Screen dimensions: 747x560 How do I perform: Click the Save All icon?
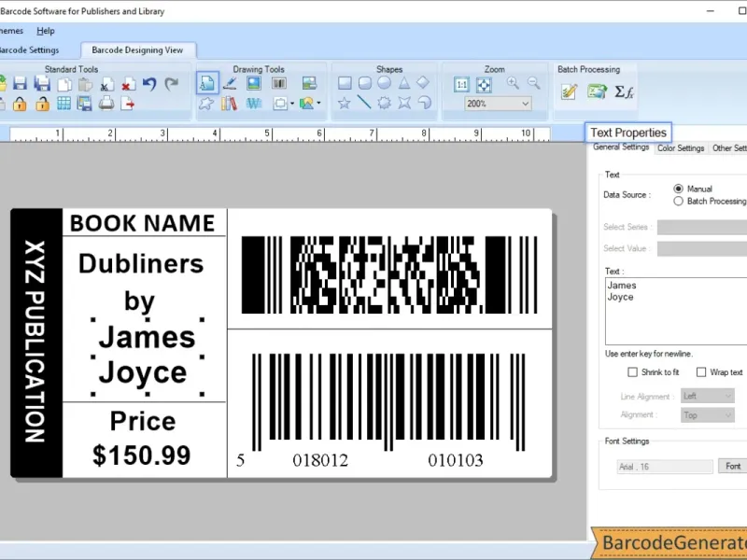pyautogui.click(x=42, y=84)
